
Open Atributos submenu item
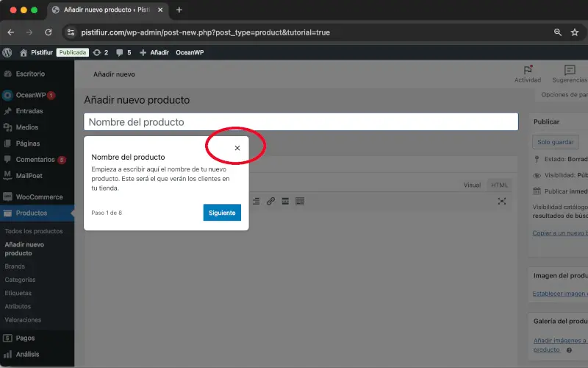tap(18, 306)
